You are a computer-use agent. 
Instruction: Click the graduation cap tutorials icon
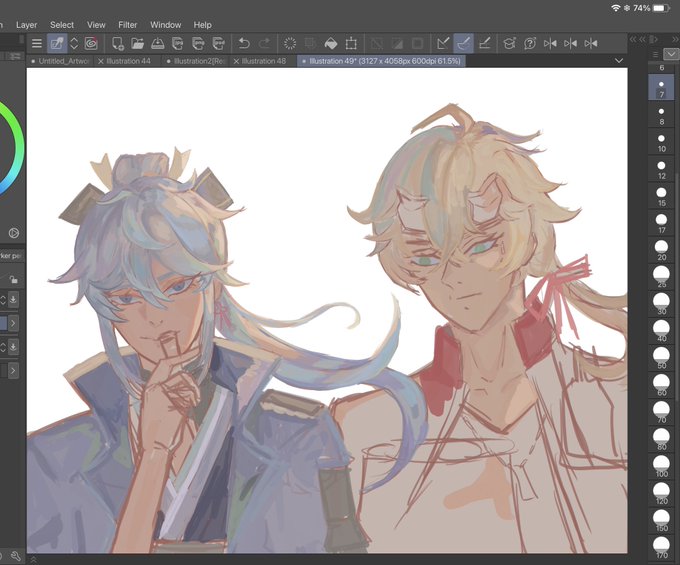click(x=510, y=43)
